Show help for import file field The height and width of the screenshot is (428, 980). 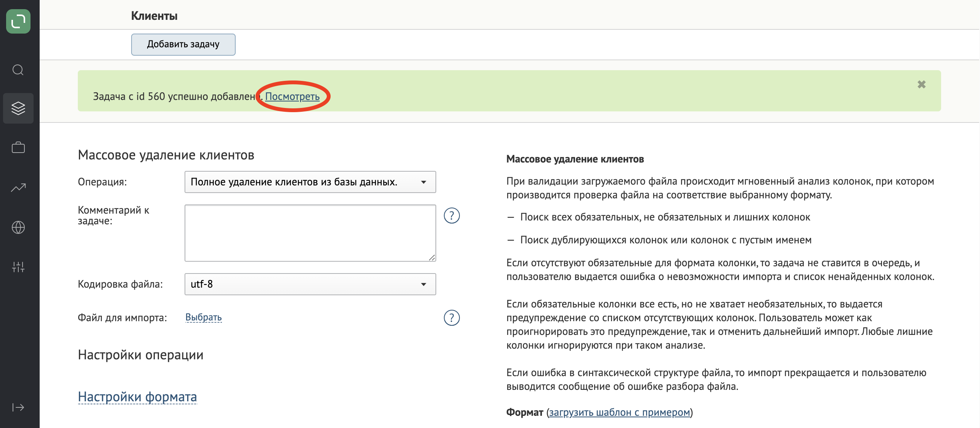452,318
